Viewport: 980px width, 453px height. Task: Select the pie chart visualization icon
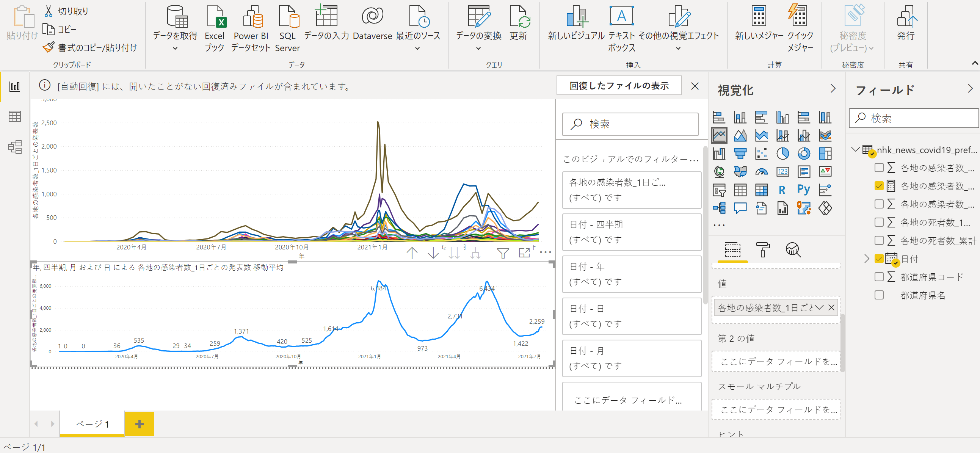pos(782,154)
